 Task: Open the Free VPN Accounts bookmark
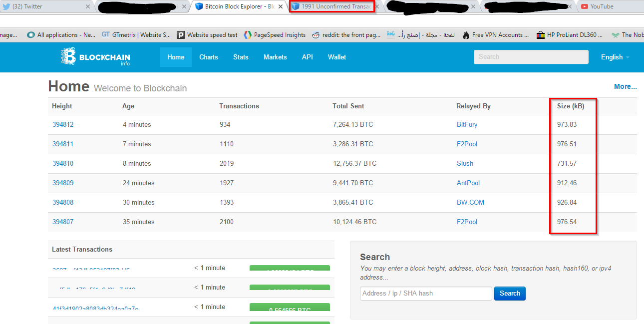click(496, 35)
